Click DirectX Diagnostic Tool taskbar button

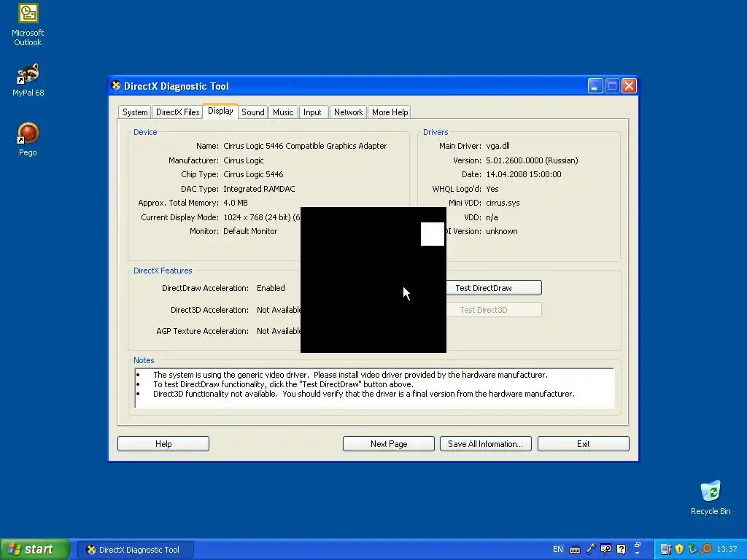[x=135, y=550]
